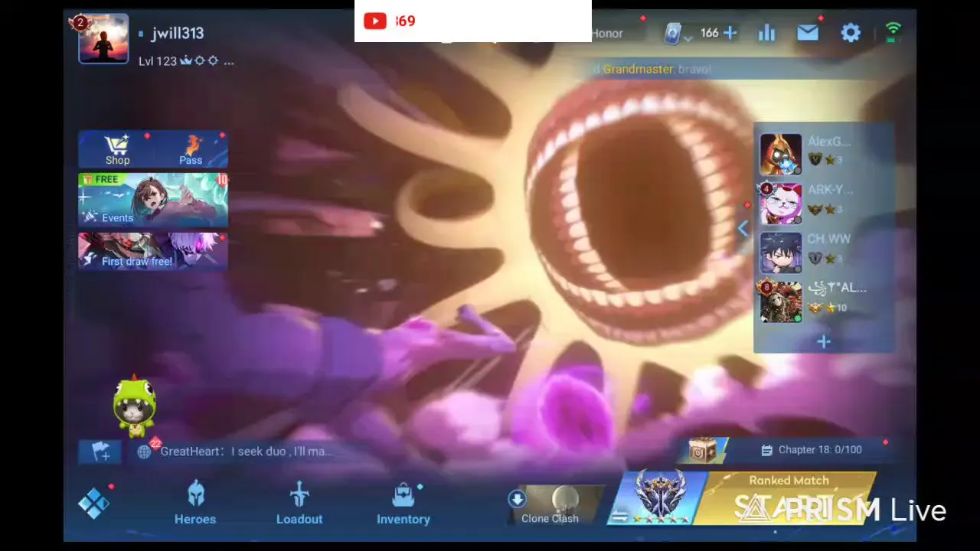Open the FREE Events banner
This screenshot has height=551, width=980.
point(153,200)
